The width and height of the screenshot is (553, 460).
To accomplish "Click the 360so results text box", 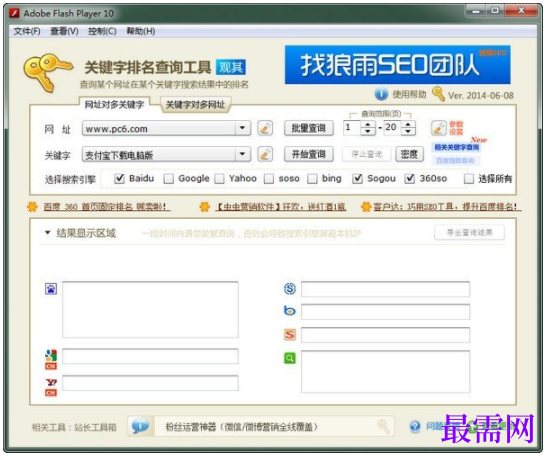I will pyautogui.click(x=385, y=371).
